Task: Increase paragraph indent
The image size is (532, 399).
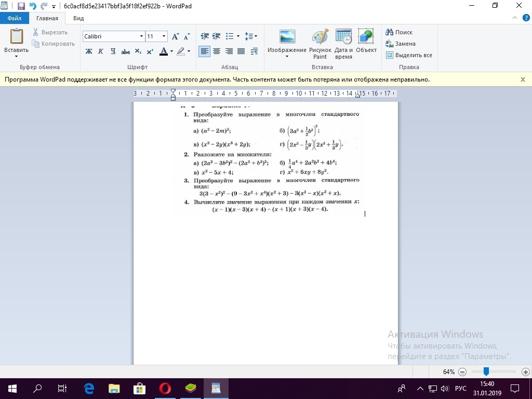Action: (x=216, y=36)
